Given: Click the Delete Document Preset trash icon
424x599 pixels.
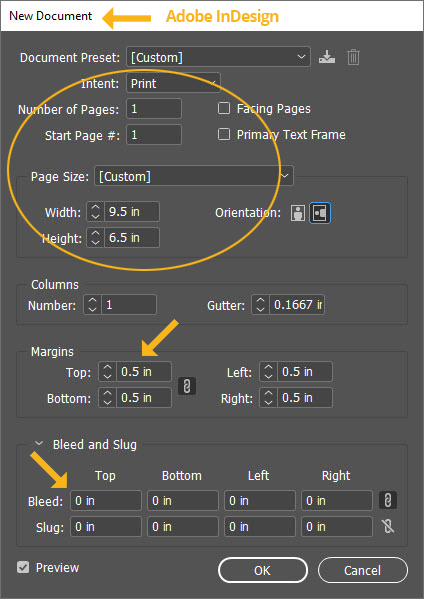Looking at the screenshot, I should point(353,57).
